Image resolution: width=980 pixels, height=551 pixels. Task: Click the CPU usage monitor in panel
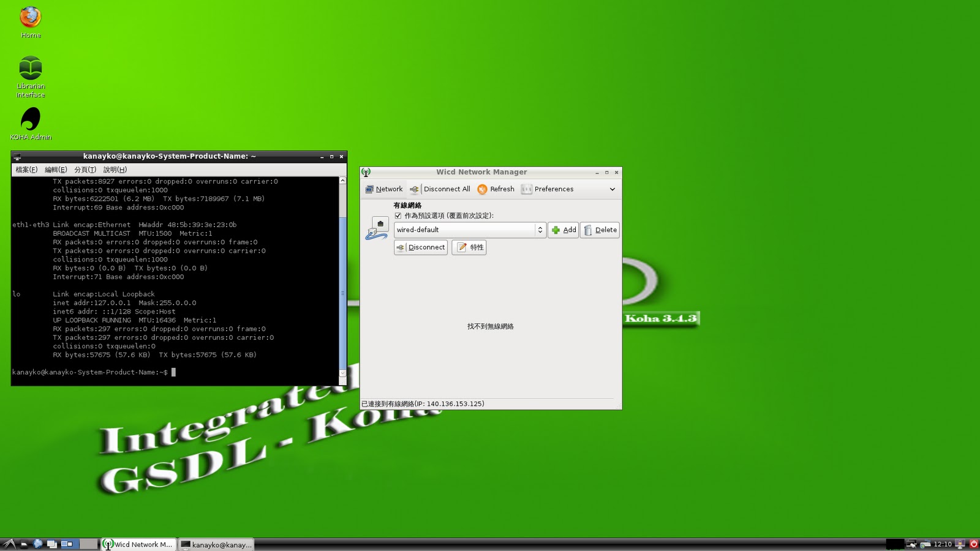(x=895, y=544)
